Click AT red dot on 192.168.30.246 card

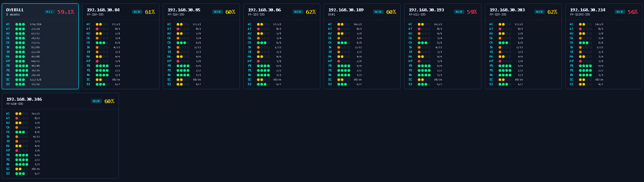tap(17, 118)
